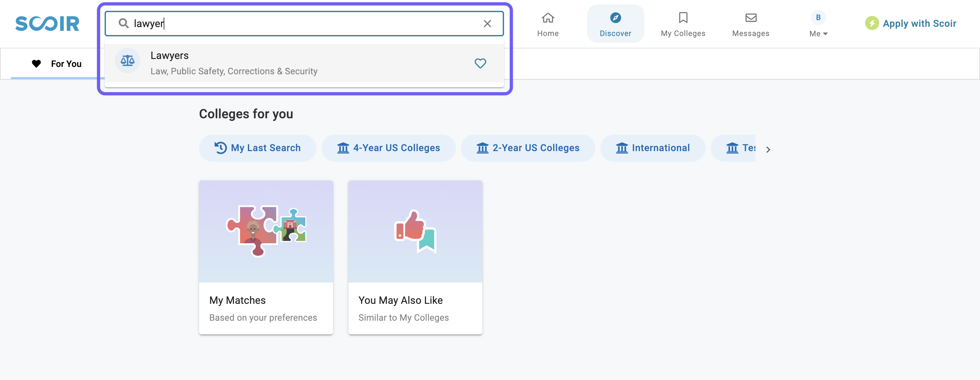Open the Discover tab

(x=615, y=24)
